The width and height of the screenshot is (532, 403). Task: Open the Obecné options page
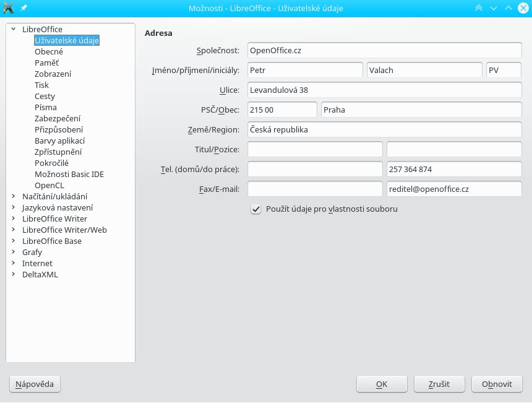tap(49, 51)
